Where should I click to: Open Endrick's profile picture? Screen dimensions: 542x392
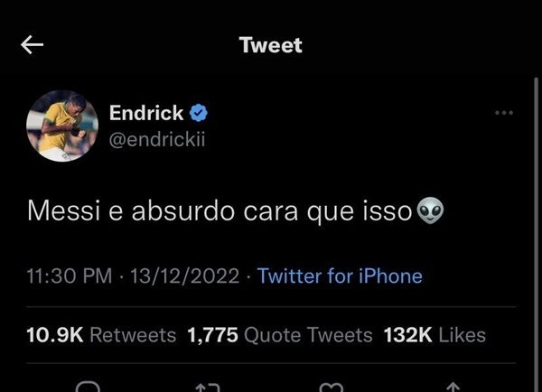tap(62, 126)
